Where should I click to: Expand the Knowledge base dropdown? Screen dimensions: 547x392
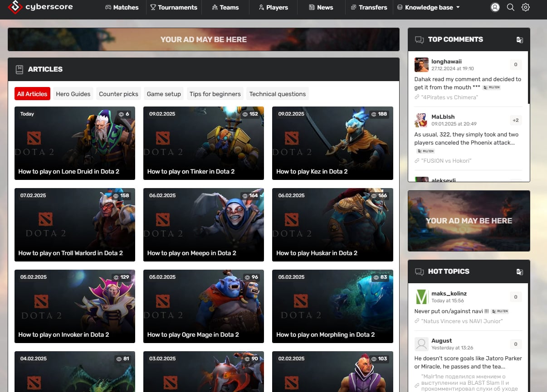pyautogui.click(x=429, y=7)
